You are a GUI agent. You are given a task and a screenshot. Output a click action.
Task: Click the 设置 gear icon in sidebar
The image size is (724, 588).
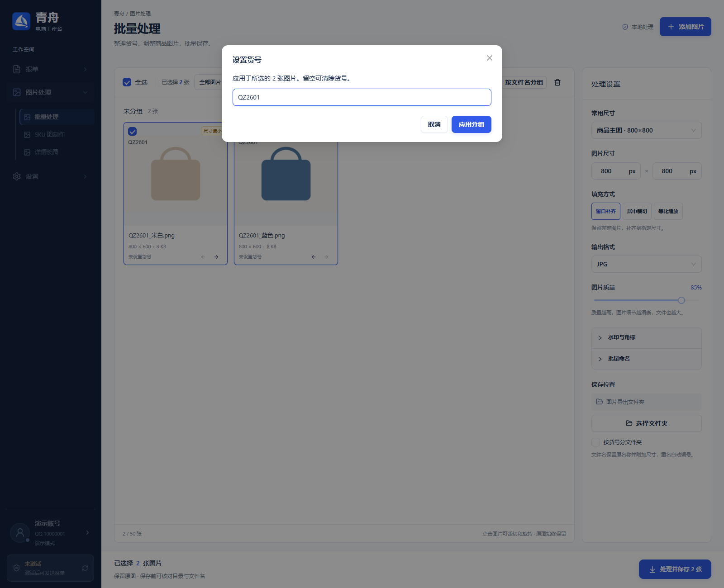(x=17, y=176)
